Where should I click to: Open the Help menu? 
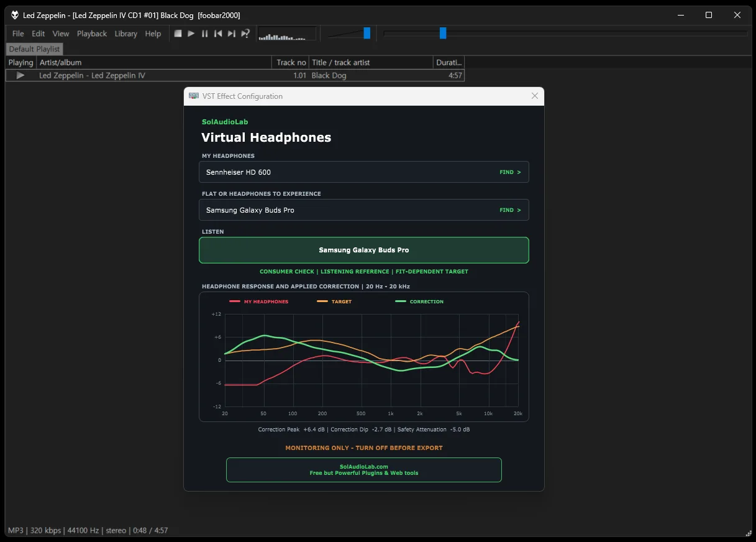click(x=153, y=34)
